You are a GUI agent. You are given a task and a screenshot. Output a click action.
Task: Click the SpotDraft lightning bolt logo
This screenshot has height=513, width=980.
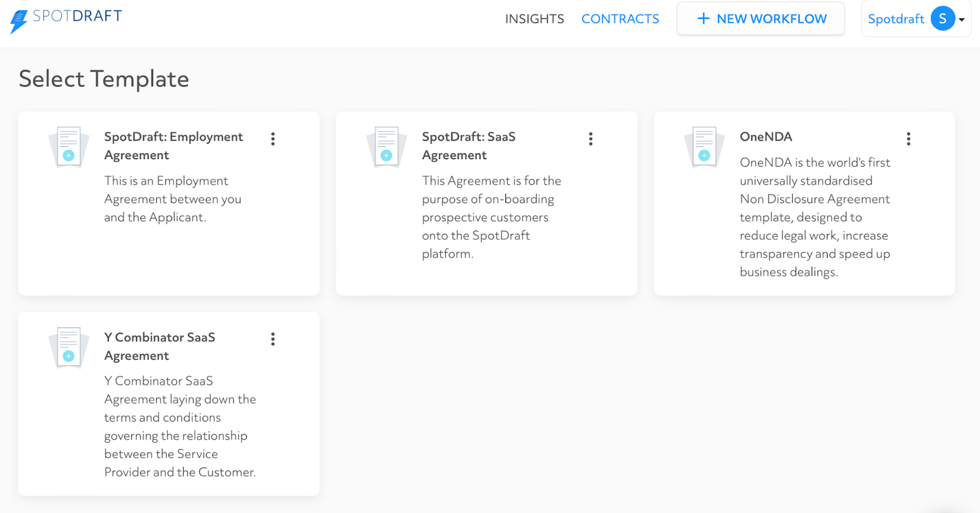pos(19,21)
